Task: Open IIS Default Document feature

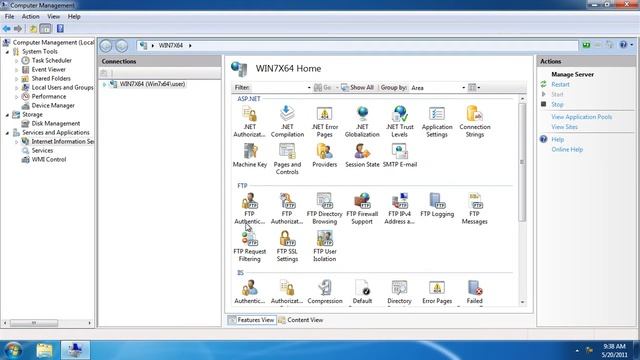Action: [x=362, y=292]
